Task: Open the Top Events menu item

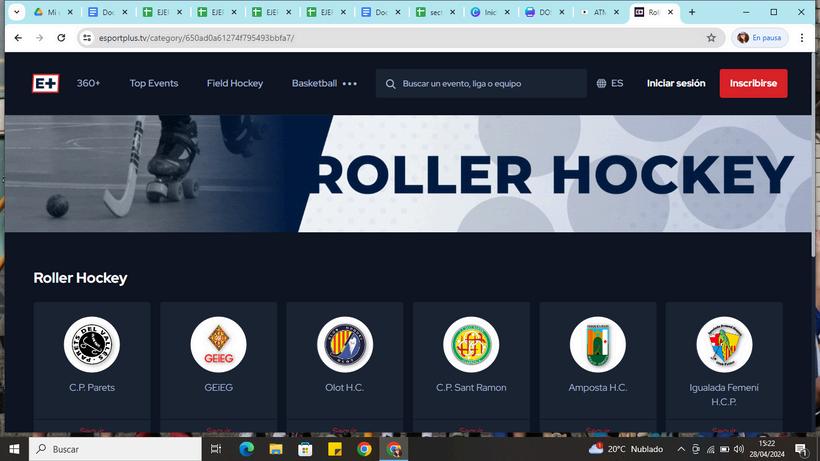Action: tap(154, 83)
